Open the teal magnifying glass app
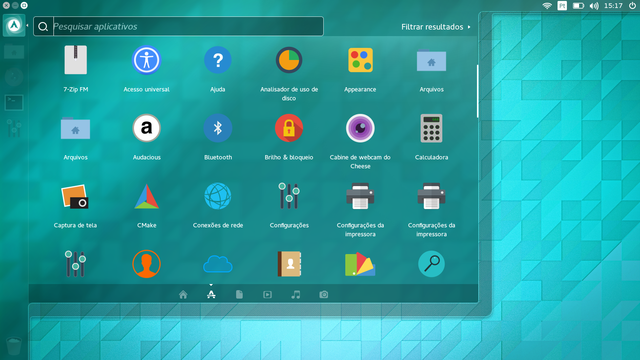The height and width of the screenshot is (360, 640). (431, 264)
